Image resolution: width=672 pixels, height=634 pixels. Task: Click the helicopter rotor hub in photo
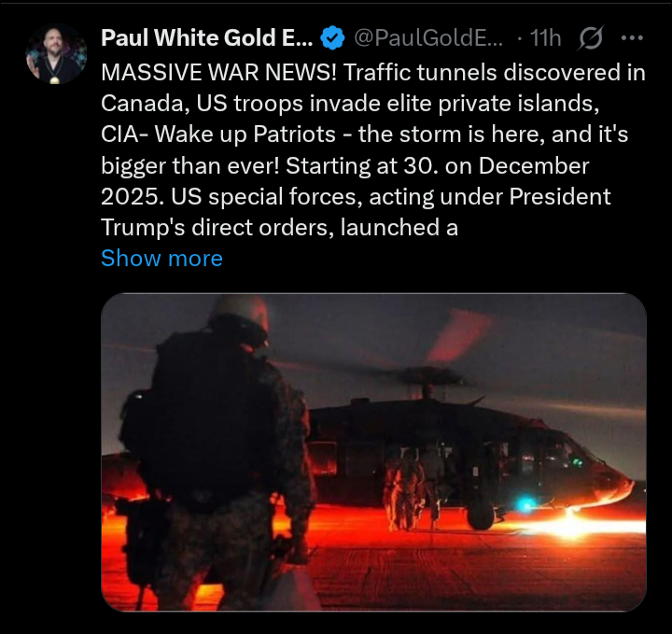click(427, 379)
